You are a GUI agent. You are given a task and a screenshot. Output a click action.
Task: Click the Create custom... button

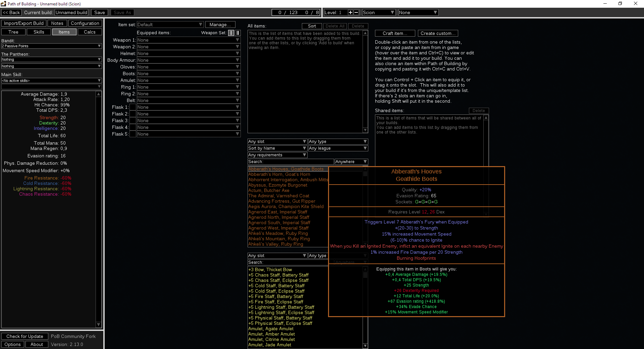[x=438, y=33]
